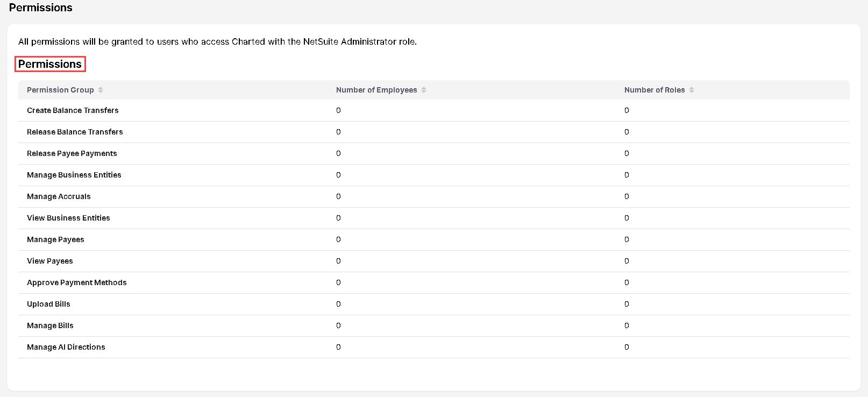This screenshot has height=397, width=868.
Task: Select the Approve Payment Methods permission
Action: click(x=76, y=282)
